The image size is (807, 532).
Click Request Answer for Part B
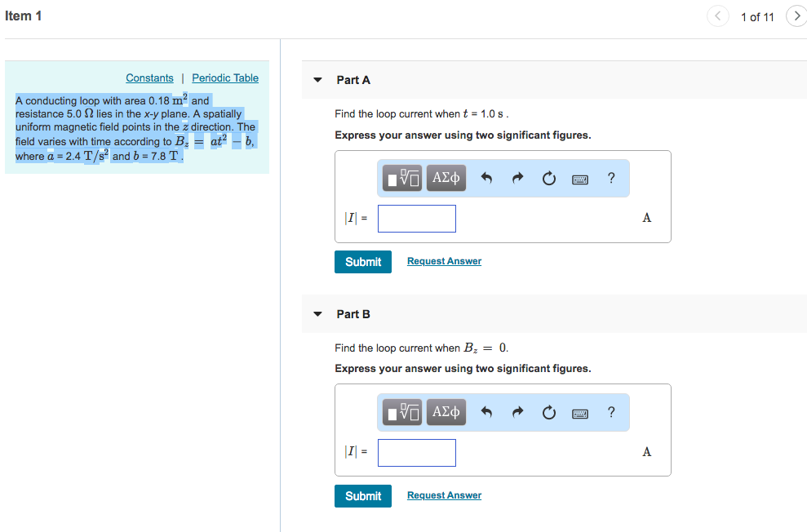(443, 495)
